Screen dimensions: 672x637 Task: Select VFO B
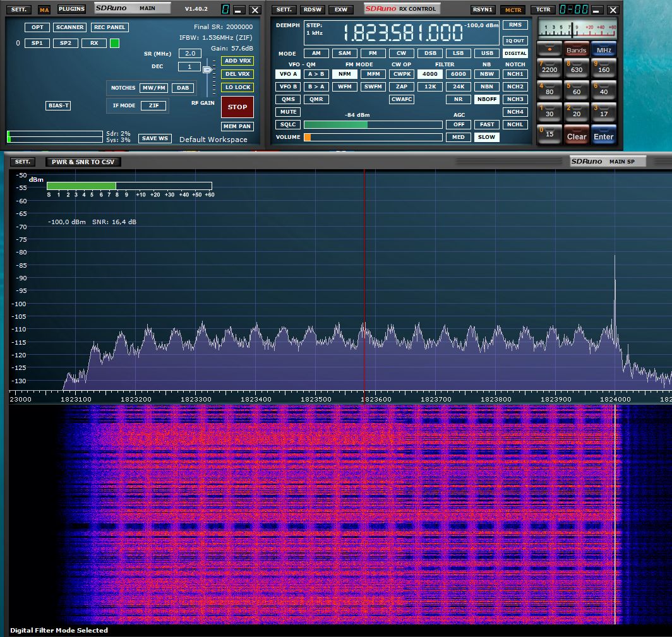tap(288, 86)
